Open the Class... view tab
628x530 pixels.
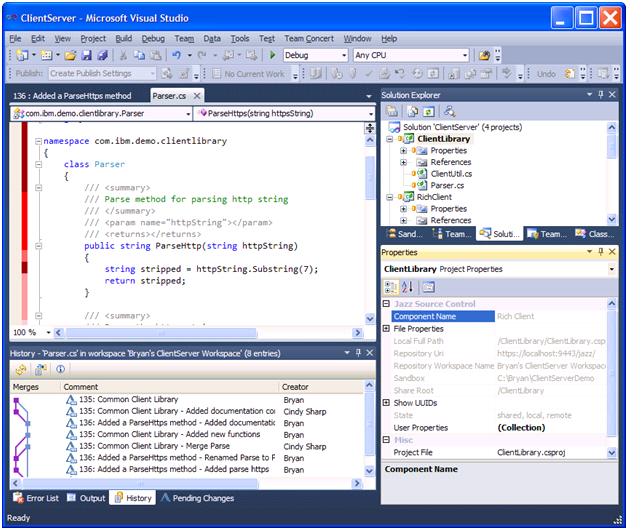(x=595, y=234)
